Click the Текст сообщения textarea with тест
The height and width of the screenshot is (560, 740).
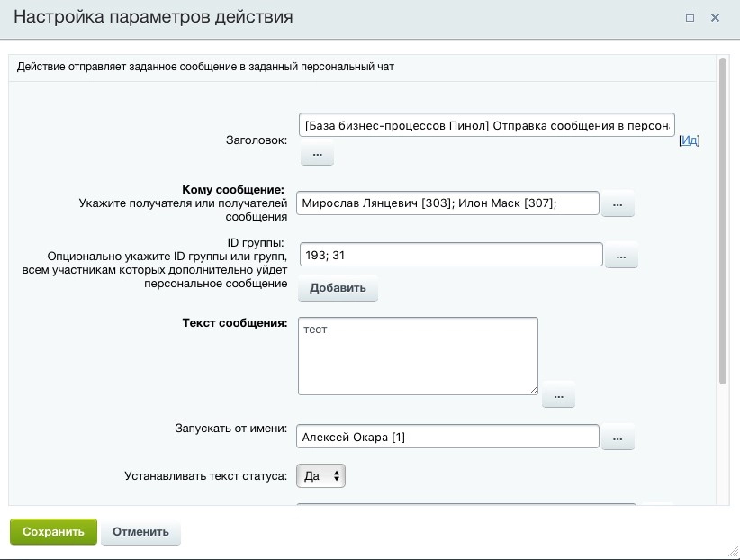click(x=417, y=355)
